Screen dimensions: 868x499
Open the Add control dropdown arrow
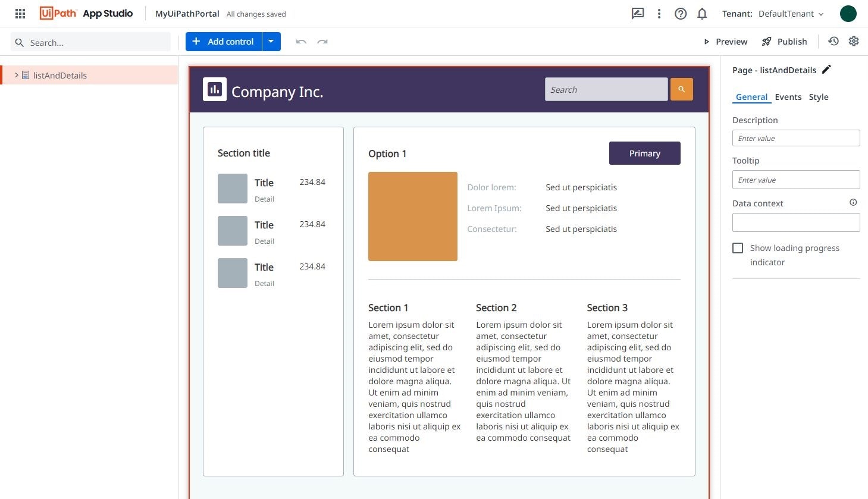[x=271, y=42]
